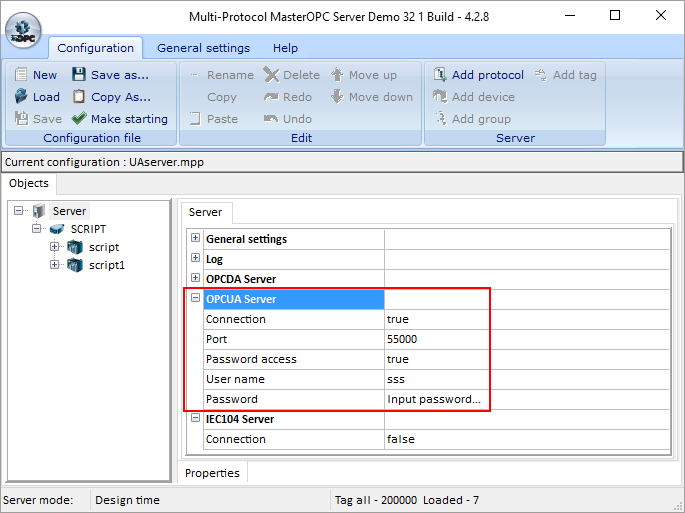Select the Objects tab
The height and width of the screenshot is (513, 685).
[x=29, y=183]
